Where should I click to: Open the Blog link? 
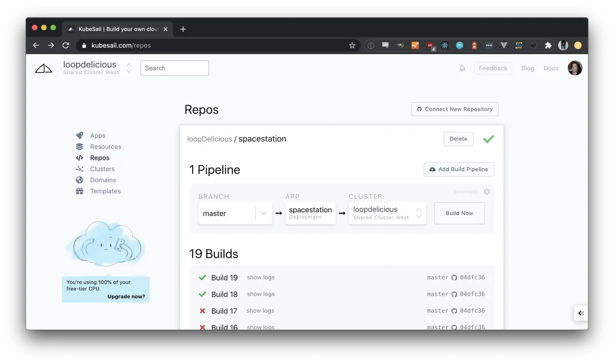coord(528,68)
